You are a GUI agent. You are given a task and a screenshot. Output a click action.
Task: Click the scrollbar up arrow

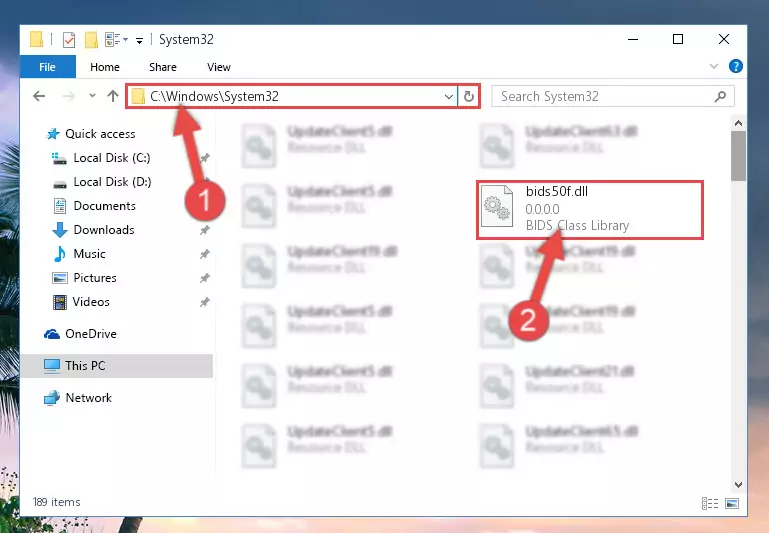point(738,123)
